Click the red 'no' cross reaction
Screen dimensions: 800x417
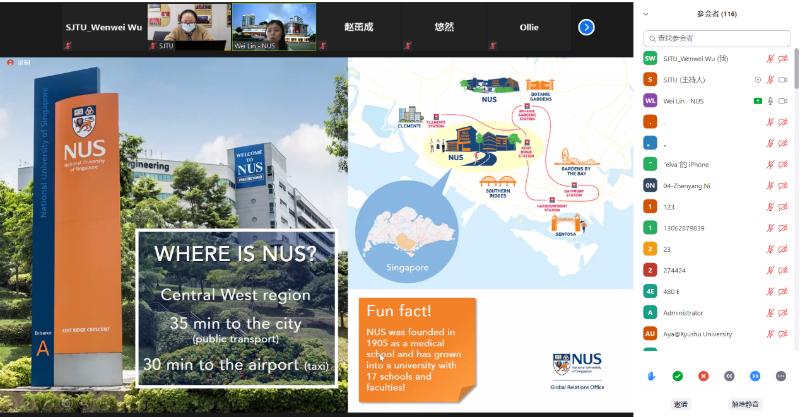704,376
